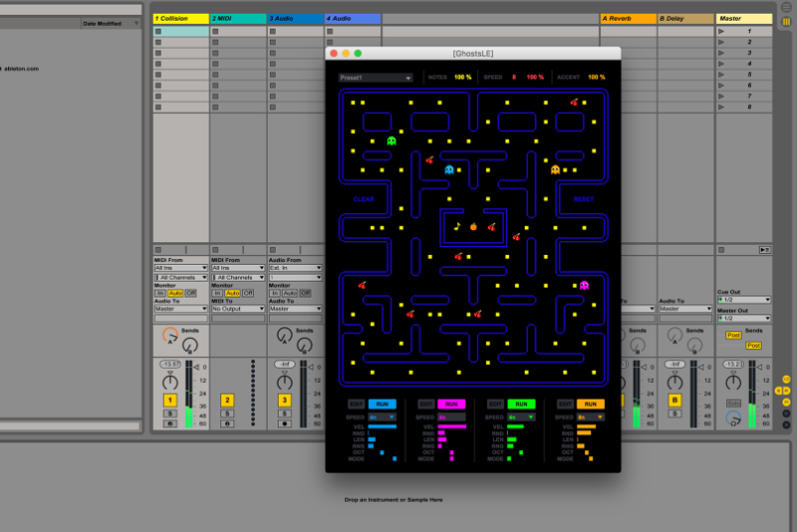
Task: Click RESET in the maze
Action: pos(584,199)
